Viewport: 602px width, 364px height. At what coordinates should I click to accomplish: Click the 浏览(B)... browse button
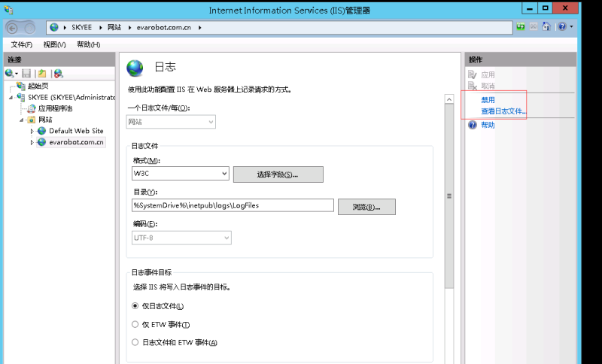click(366, 207)
